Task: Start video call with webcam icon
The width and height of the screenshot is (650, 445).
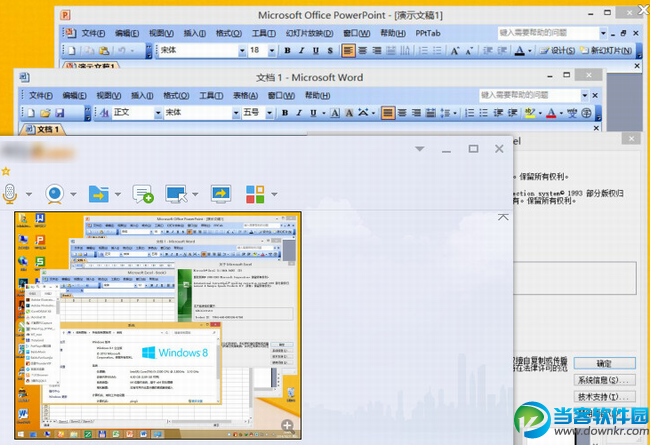Action: (x=55, y=194)
